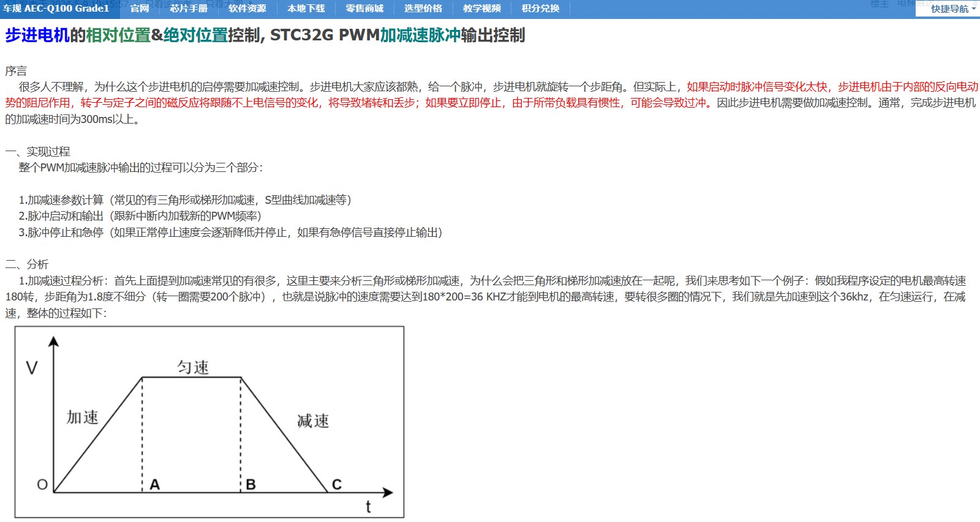Expand the 快捷导航 dropdown

953,9
